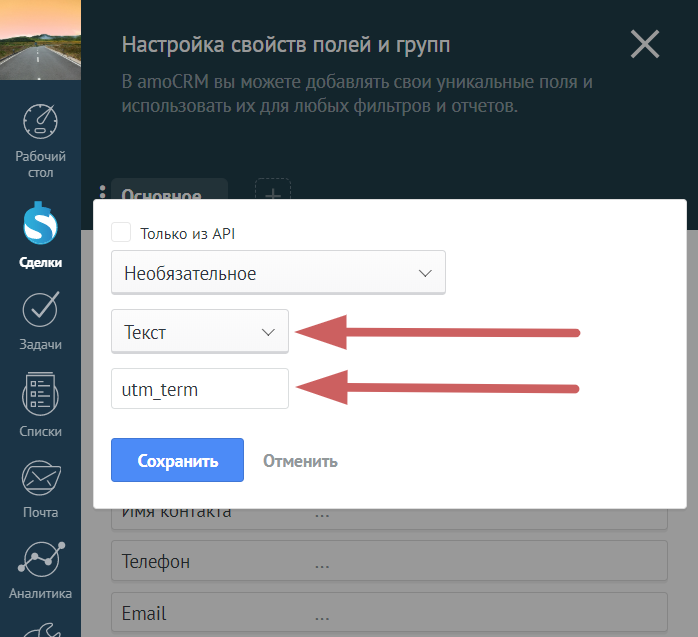The height and width of the screenshot is (637, 698).
Task: Open the Сделки dollar icon
Action: point(40,224)
